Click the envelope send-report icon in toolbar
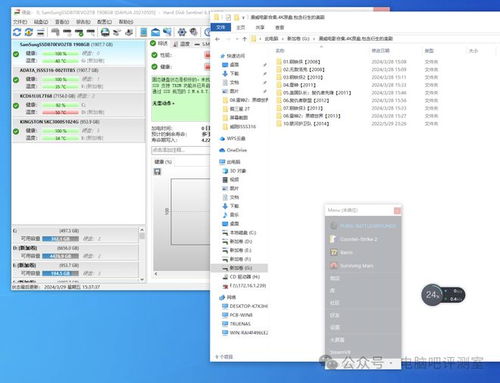 (x=155, y=32)
